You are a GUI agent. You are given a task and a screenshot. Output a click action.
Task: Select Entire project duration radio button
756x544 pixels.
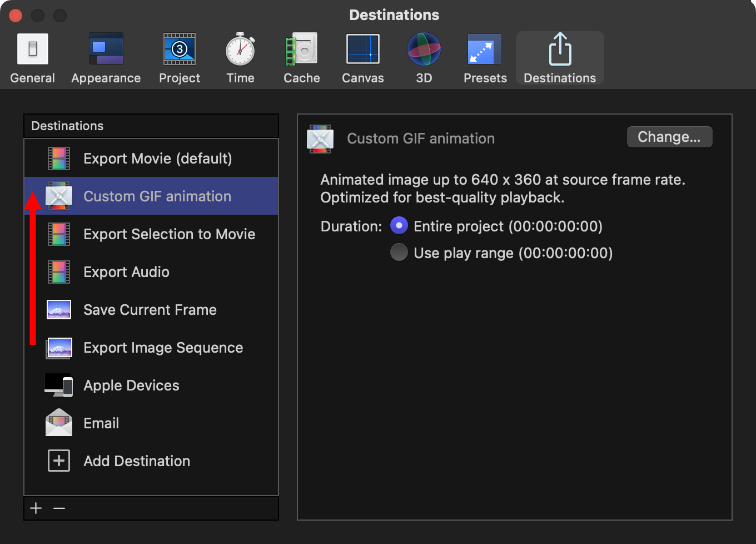tap(399, 226)
